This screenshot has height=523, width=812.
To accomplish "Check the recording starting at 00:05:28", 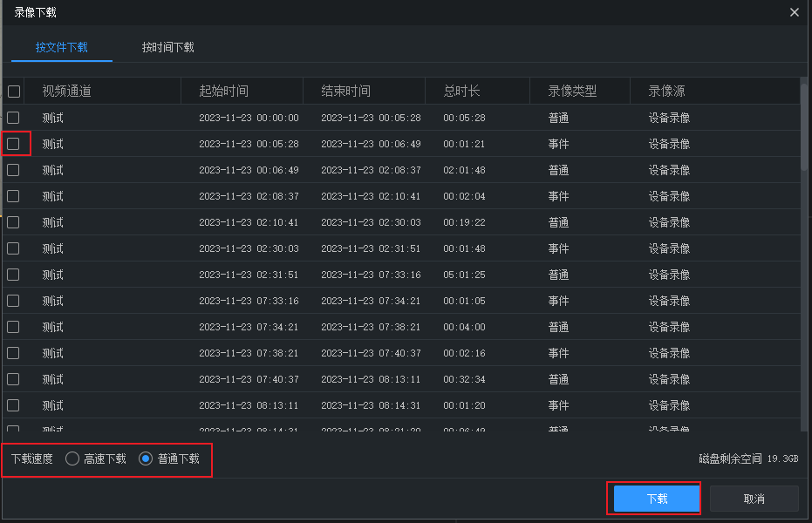I will tap(13, 144).
